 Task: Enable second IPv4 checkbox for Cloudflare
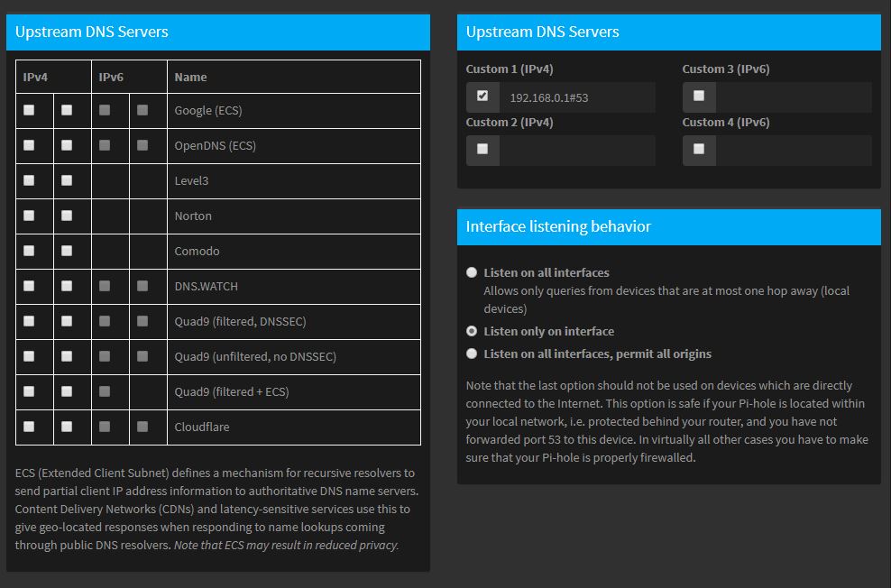(x=67, y=427)
